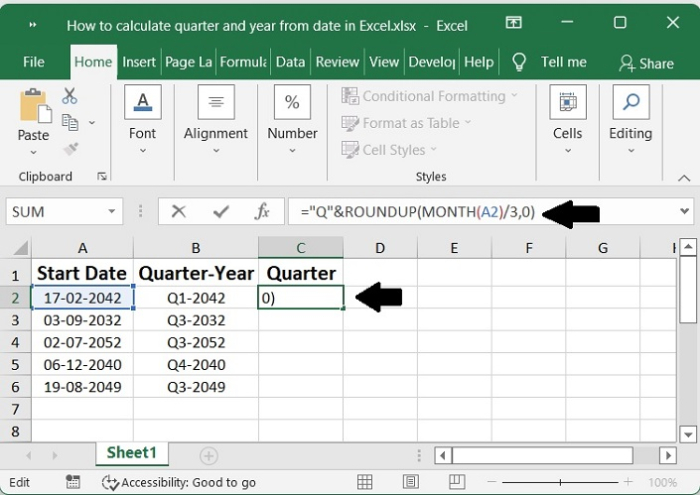700x495 pixels.
Task: Click the Tell me lightbulb icon
Action: 519,62
